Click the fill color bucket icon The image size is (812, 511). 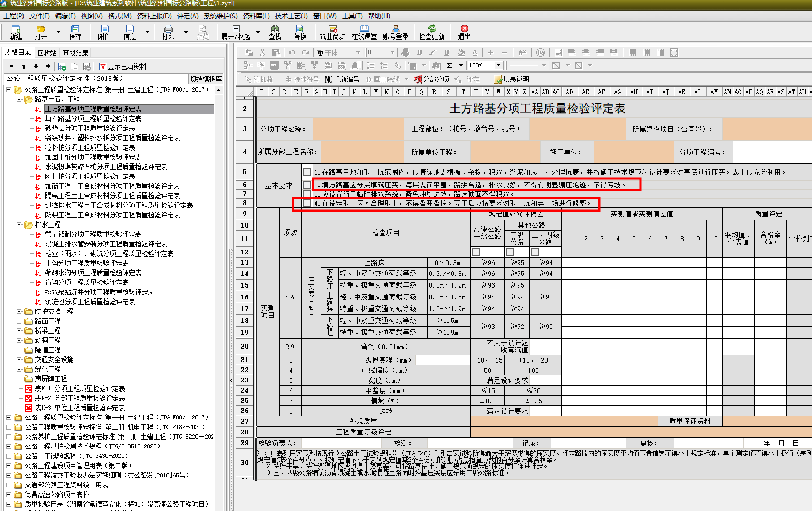click(x=461, y=52)
